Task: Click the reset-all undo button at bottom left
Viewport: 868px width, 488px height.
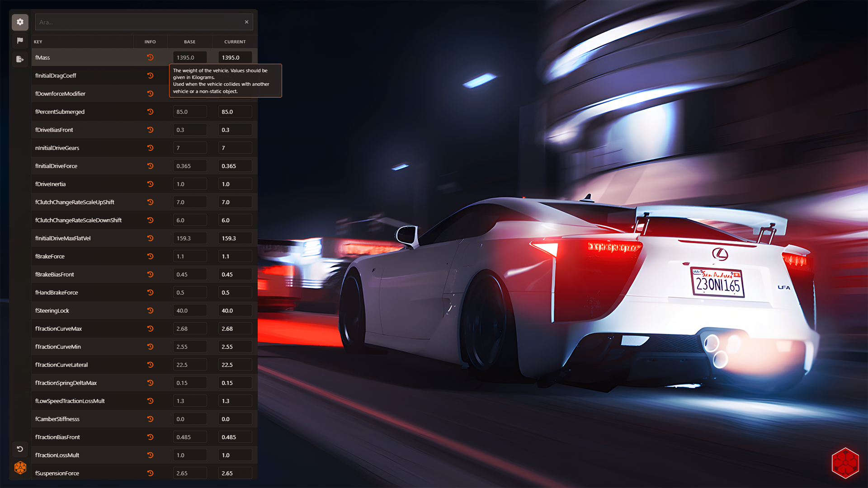Action: [19, 449]
